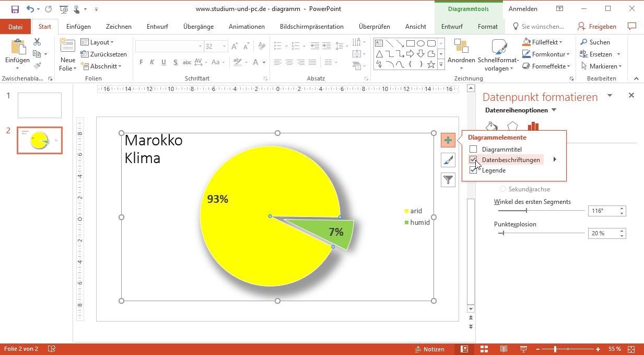The image size is (644, 355).
Task: Open the chart filter funnel button
Action: point(448,180)
